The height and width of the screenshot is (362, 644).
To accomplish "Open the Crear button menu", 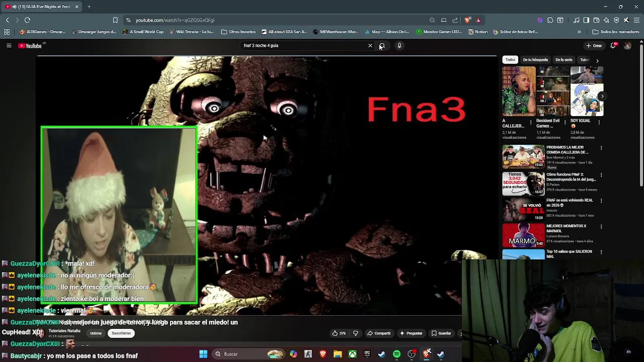I will point(594,46).
